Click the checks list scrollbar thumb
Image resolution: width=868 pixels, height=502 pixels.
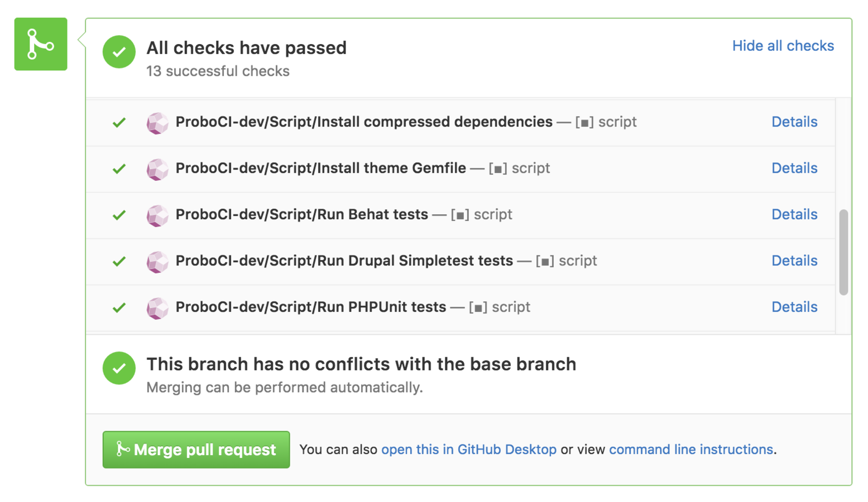tap(843, 252)
